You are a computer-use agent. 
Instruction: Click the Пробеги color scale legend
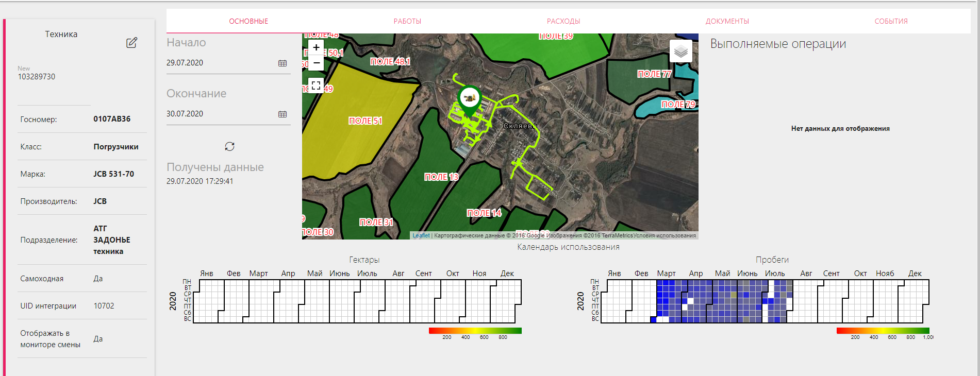coord(883,331)
